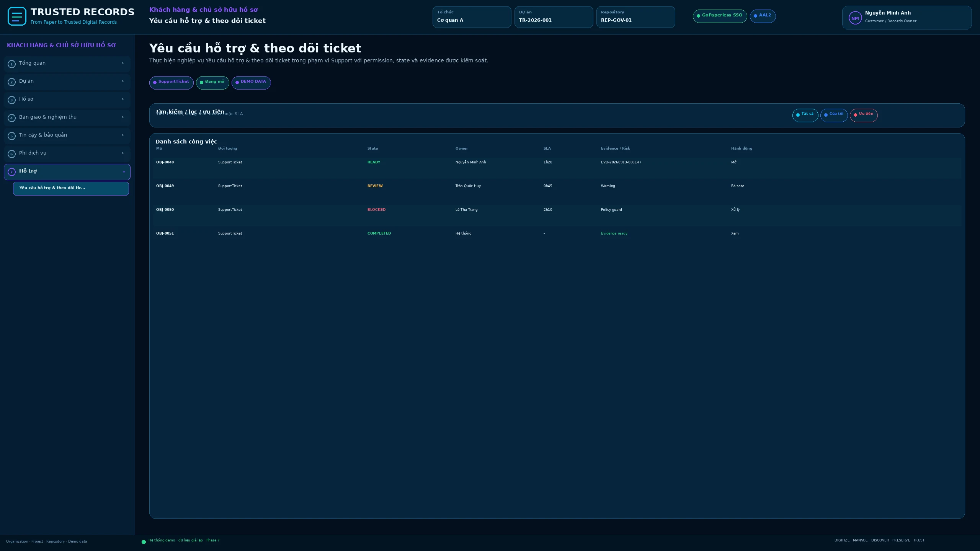The image size is (980, 551).
Task: Click the green status dot in the footer
Action: pyautogui.click(x=144, y=542)
